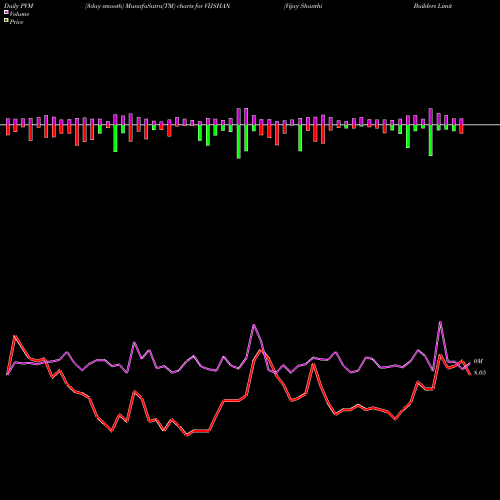Image resolution: width=500 pixels, height=500 pixels.
Task: Click the MunafaSutra charts for VIJSHAN heading
Action: [x=157, y=6]
